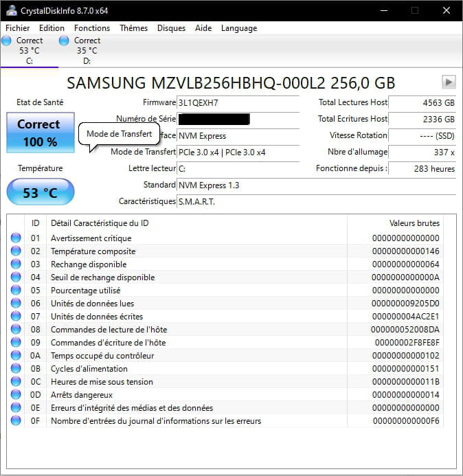Click status orb for Avertissement critique row
The height and width of the screenshot is (476, 463).
pos(16,238)
